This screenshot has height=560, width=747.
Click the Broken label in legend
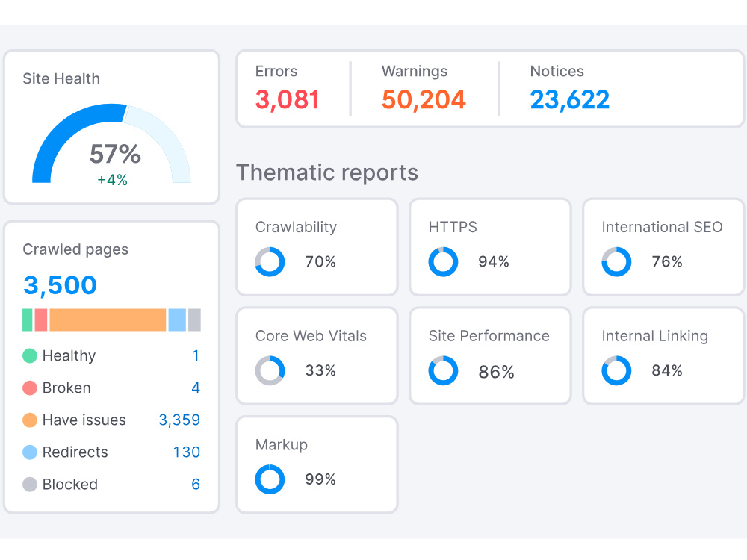point(66,388)
